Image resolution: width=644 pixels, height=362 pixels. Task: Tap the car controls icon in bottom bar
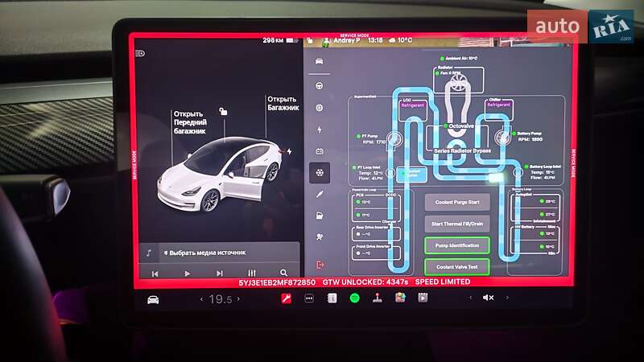[153, 300]
